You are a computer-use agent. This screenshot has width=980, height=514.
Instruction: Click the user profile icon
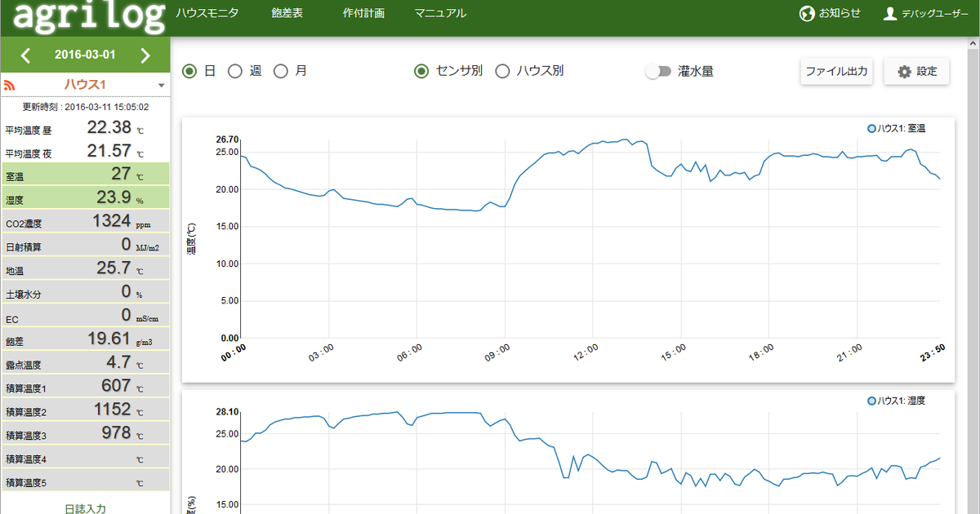point(890,14)
